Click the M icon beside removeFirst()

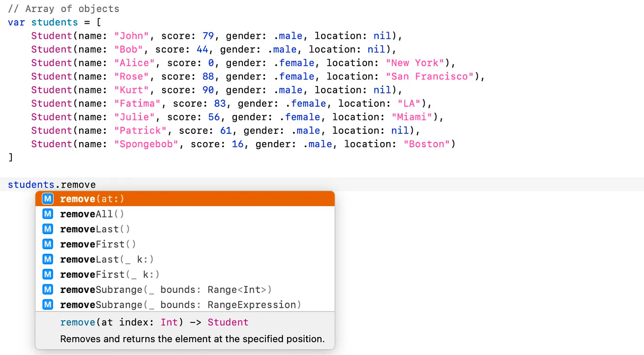47,244
